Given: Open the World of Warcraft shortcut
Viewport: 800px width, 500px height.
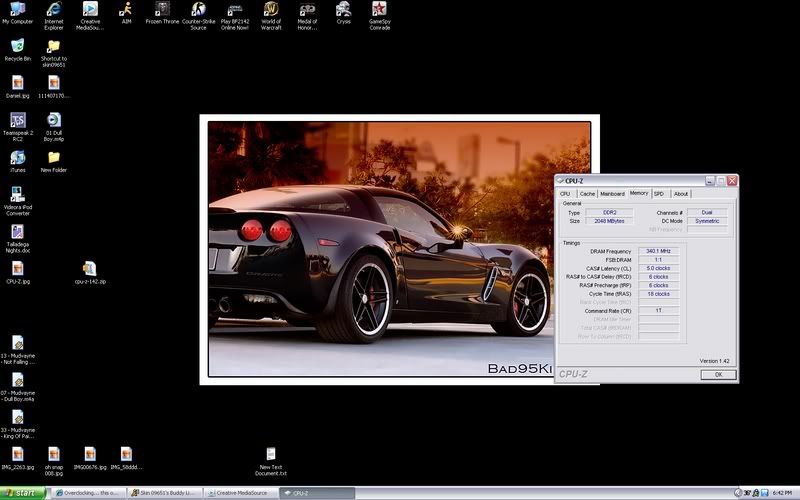Looking at the screenshot, I should 271,10.
